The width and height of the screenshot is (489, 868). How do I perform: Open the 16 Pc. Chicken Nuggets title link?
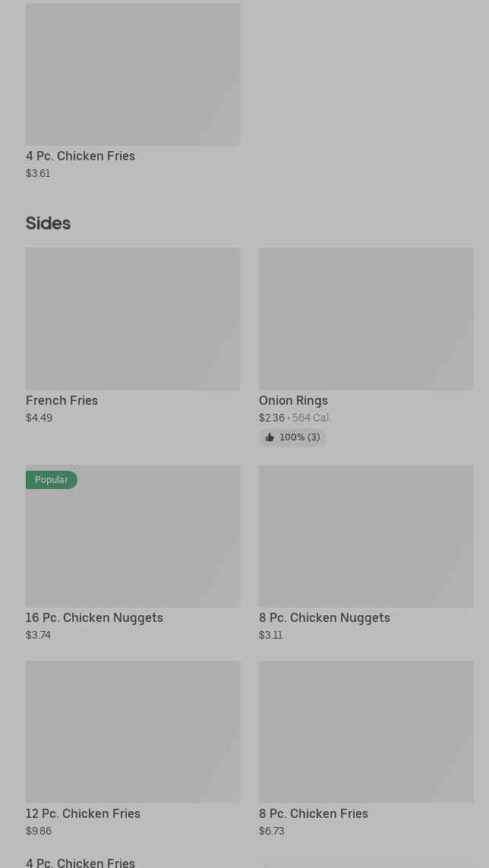coord(94,617)
